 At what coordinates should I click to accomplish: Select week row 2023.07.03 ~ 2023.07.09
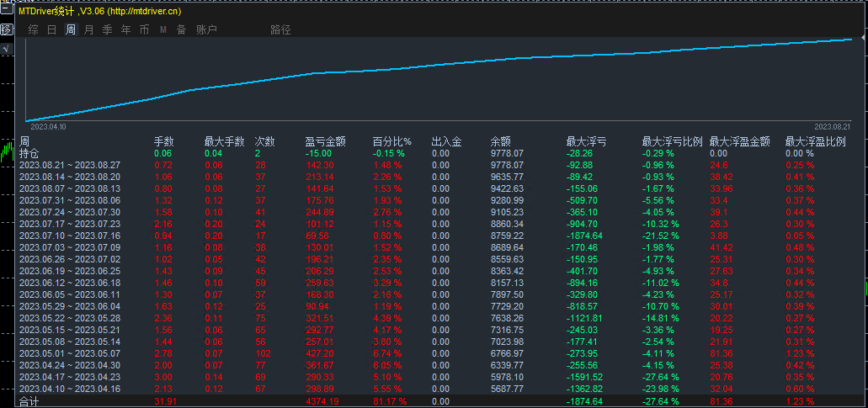pos(440,247)
